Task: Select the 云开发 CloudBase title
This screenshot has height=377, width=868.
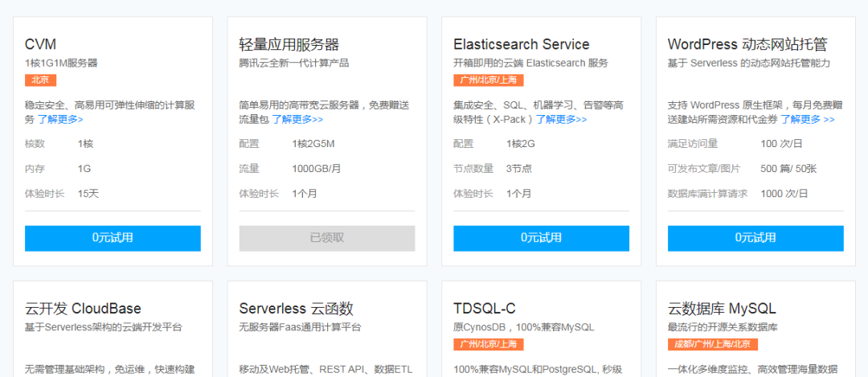Action: click(x=83, y=309)
